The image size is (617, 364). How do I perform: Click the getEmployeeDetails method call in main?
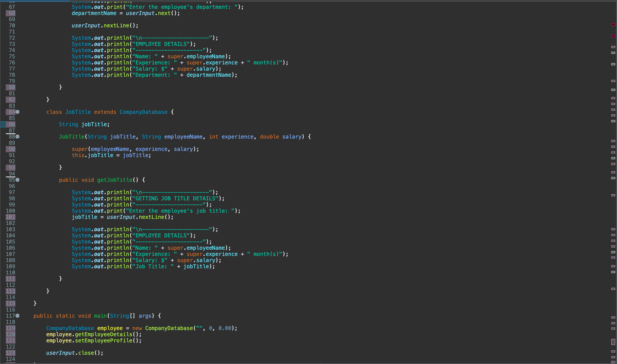point(103,334)
